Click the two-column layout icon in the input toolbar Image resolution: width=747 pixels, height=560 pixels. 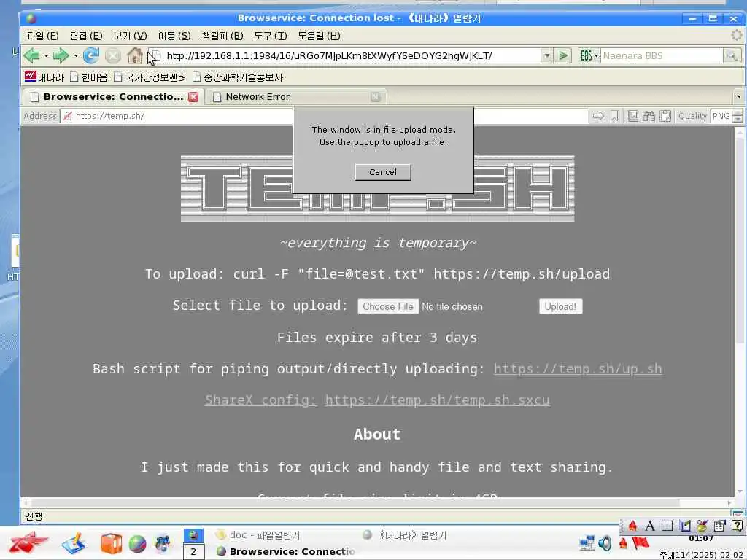click(667, 526)
